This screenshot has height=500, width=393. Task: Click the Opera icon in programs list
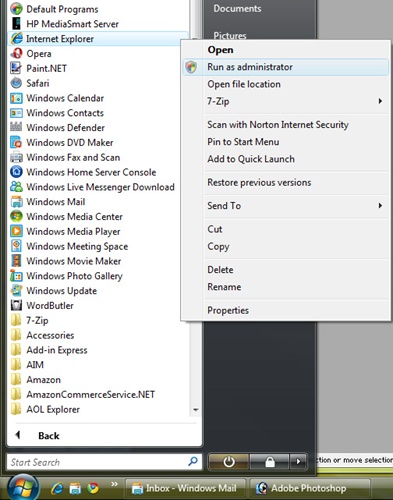pos(16,53)
